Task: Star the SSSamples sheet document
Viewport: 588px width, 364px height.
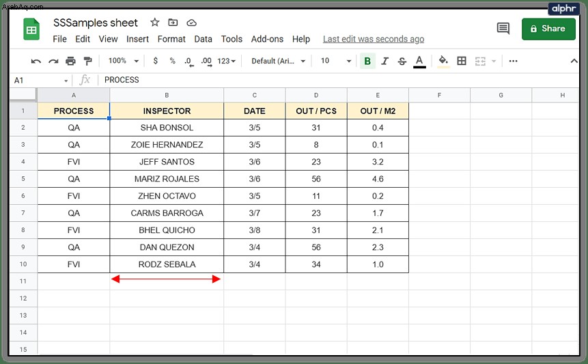Action: click(154, 23)
